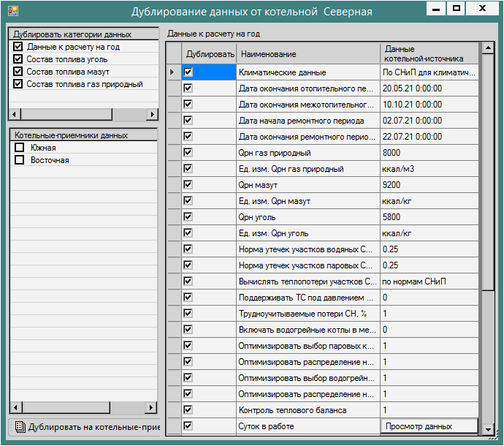Uncheck duplicate box for Qрн мазут row

[188, 185]
